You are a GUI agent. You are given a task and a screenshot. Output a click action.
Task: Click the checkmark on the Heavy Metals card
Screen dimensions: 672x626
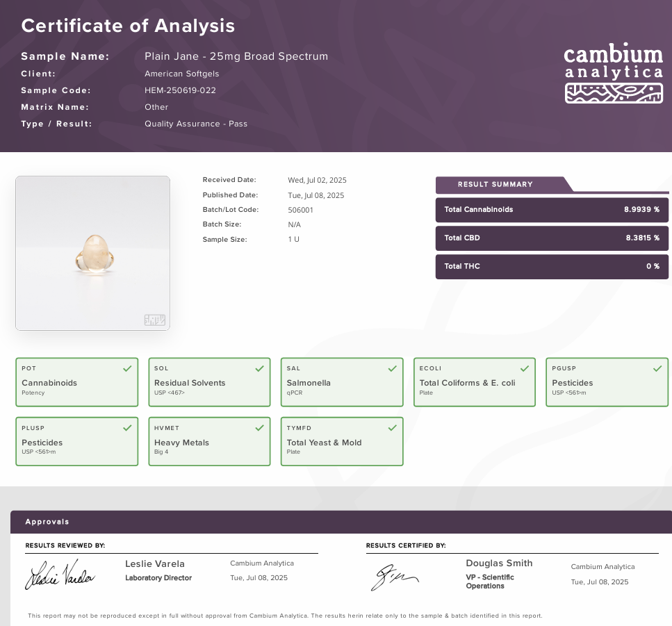point(259,428)
